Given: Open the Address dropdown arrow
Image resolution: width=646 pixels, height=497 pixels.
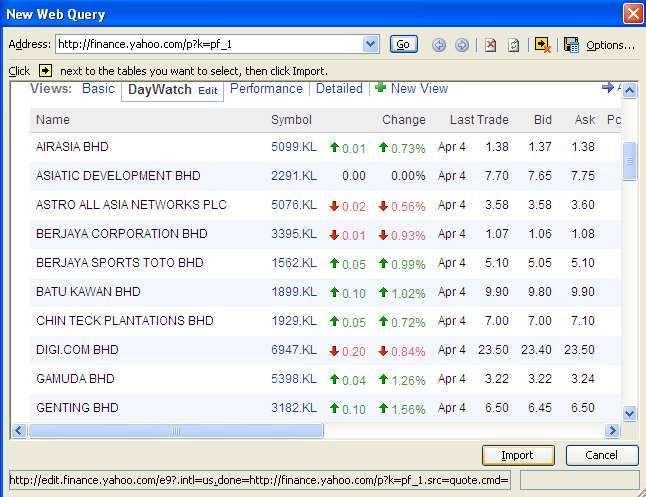Looking at the screenshot, I should [x=370, y=44].
